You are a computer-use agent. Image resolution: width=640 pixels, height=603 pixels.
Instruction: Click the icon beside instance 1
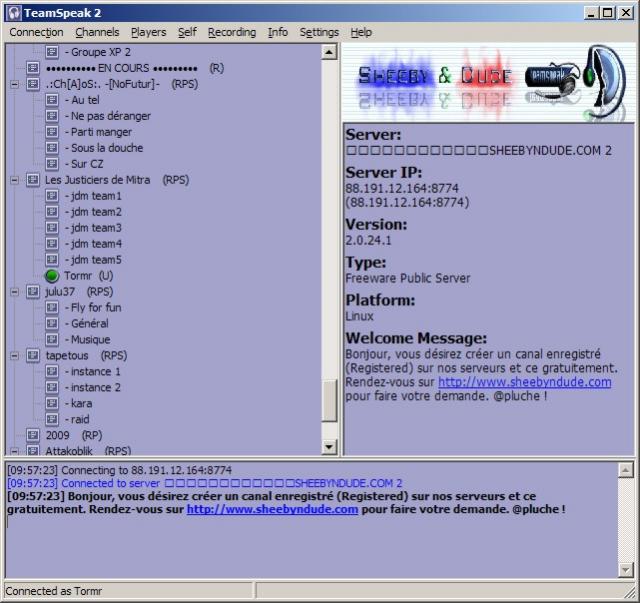tap(52, 372)
